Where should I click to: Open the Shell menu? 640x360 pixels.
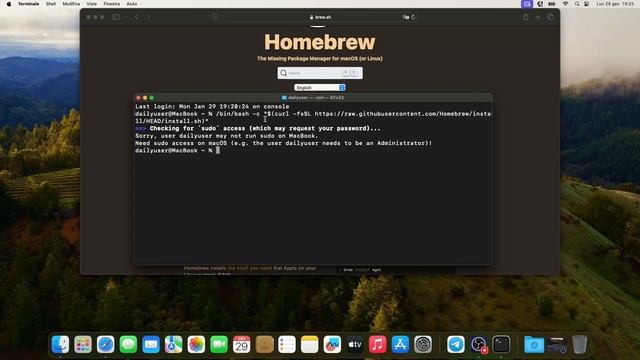coord(51,4)
